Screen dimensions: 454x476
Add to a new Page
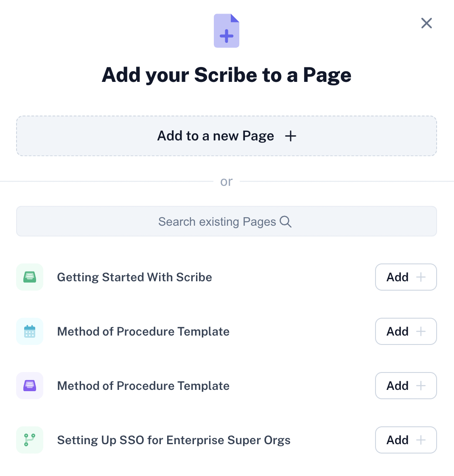click(227, 136)
